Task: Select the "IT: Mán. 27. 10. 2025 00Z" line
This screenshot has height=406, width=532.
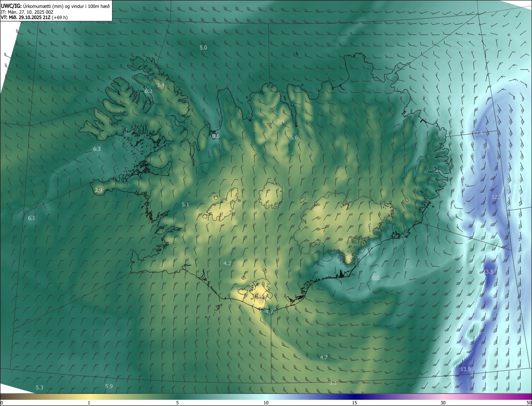Action: click(x=27, y=12)
